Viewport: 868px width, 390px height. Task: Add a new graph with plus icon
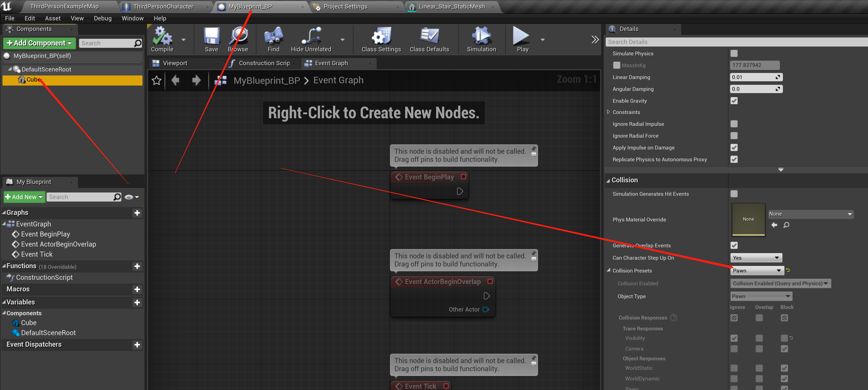pos(137,213)
